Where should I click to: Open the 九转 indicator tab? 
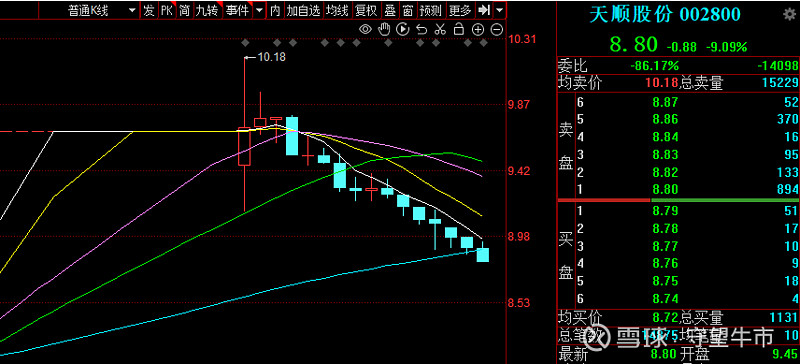[x=208, y=10]
